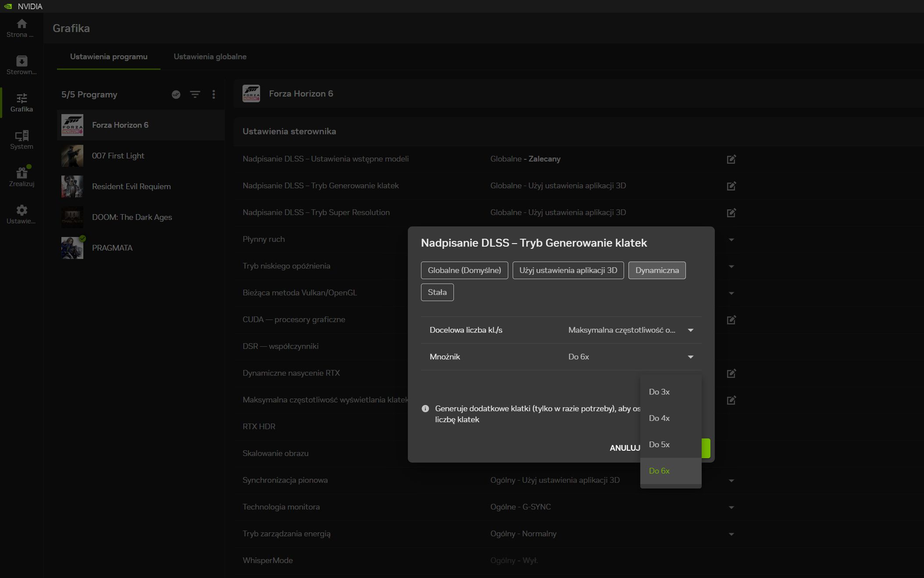The image size is (924, 578).
Task: Click the DOOM: The Dark Ages thumbnail
Action: click(72, 217)
